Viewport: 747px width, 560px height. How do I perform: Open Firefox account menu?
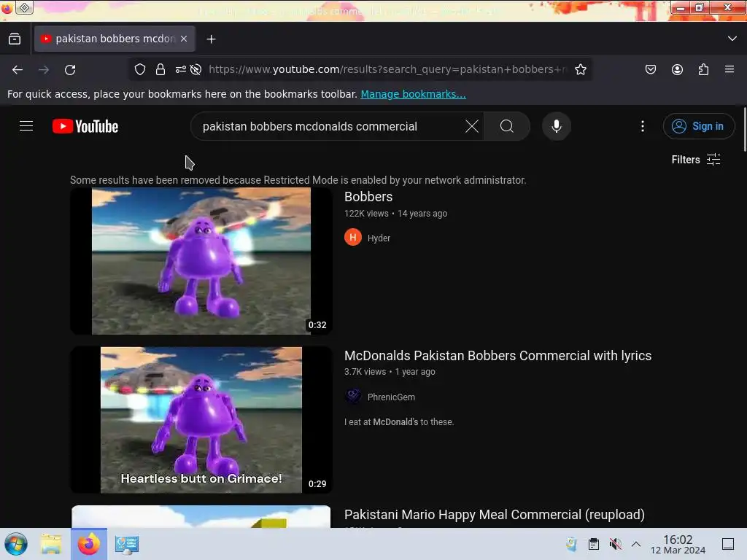pyautogui.click(x=677, y=69)
